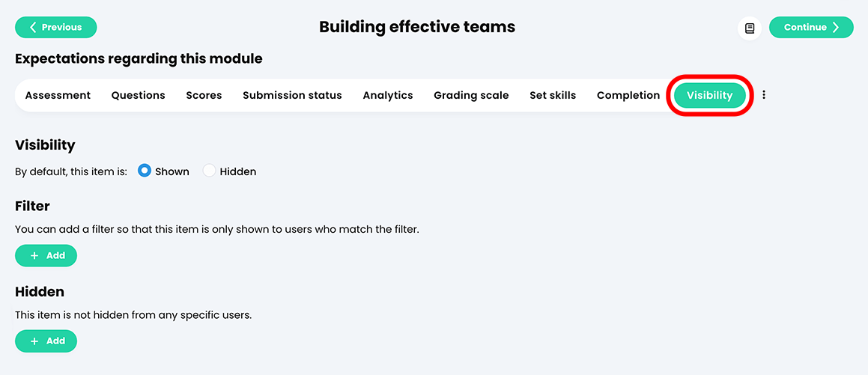The width and height of the screenshot is (868, 375).
Task: Select the Shown radio button
Action: 145,171
